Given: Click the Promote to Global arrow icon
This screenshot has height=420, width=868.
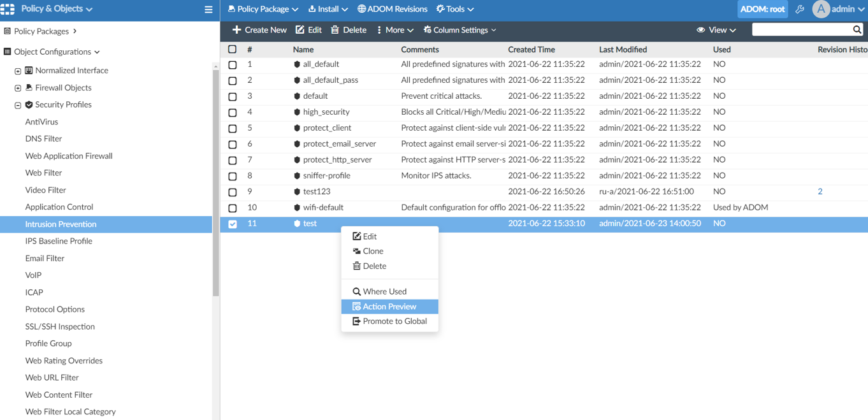Looking at the screenshot, I should click(357, 321).
